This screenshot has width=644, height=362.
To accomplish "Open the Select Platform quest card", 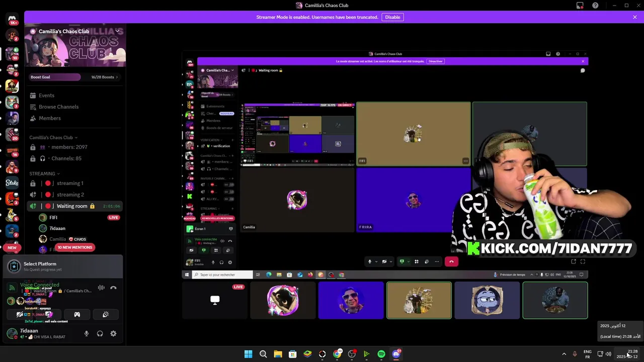I will point(63,266).
